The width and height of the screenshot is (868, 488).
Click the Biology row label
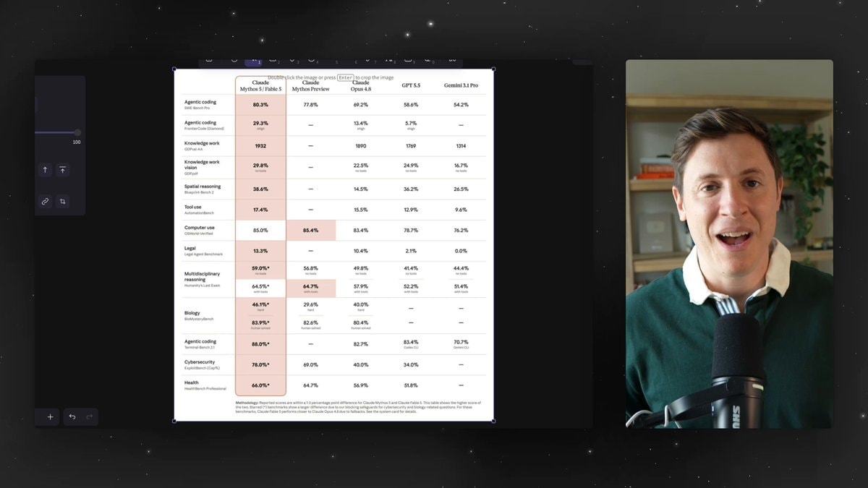click(x=200, y=315)
